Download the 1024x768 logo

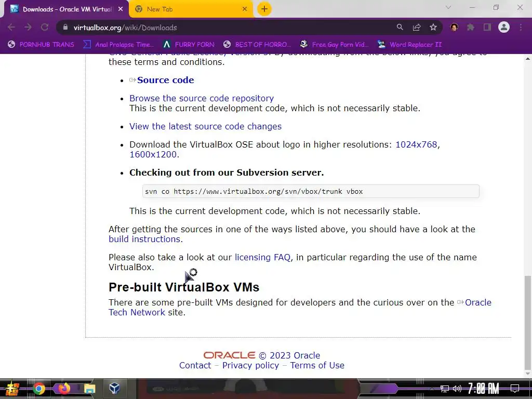[416, 144]
